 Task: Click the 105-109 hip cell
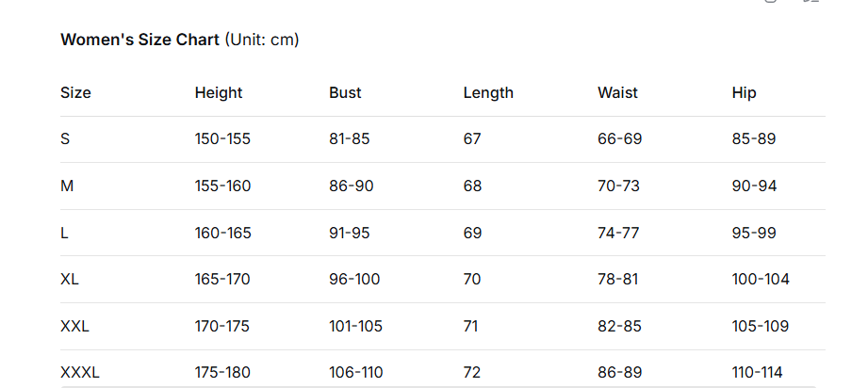coord(760,326)
